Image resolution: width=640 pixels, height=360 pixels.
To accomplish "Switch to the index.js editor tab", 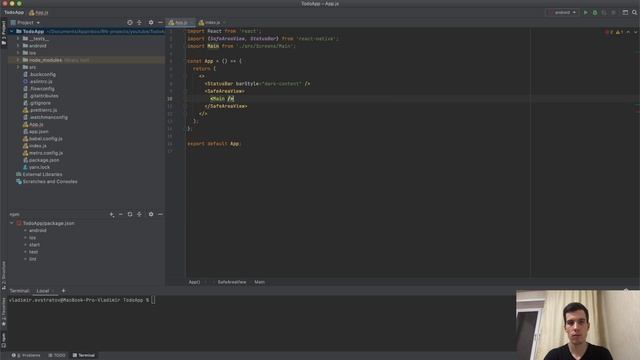I will (x=212, y=22).
